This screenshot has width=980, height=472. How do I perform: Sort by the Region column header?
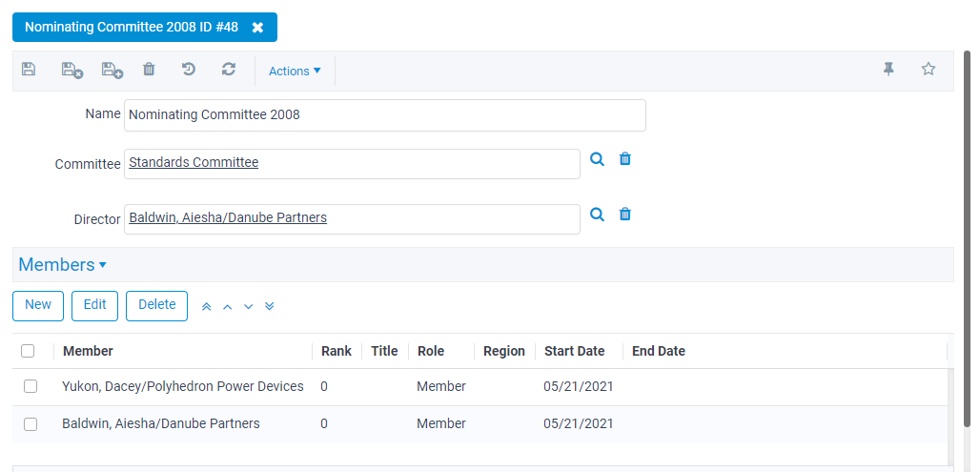point(503,351)
